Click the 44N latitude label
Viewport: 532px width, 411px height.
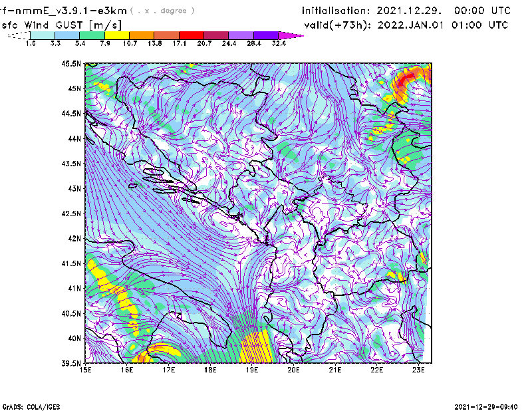(74, 138)
